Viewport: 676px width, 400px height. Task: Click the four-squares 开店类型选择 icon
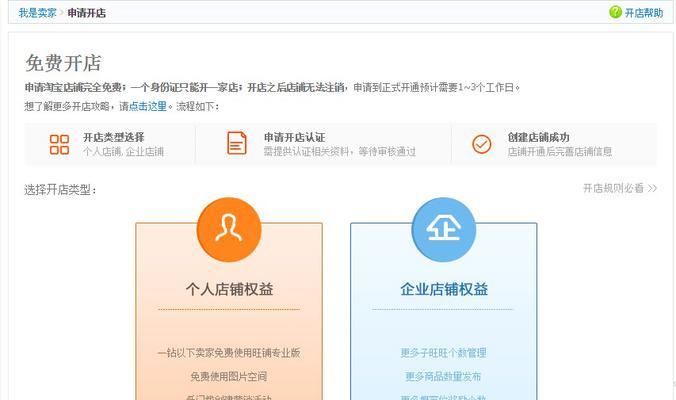point(59,144)
